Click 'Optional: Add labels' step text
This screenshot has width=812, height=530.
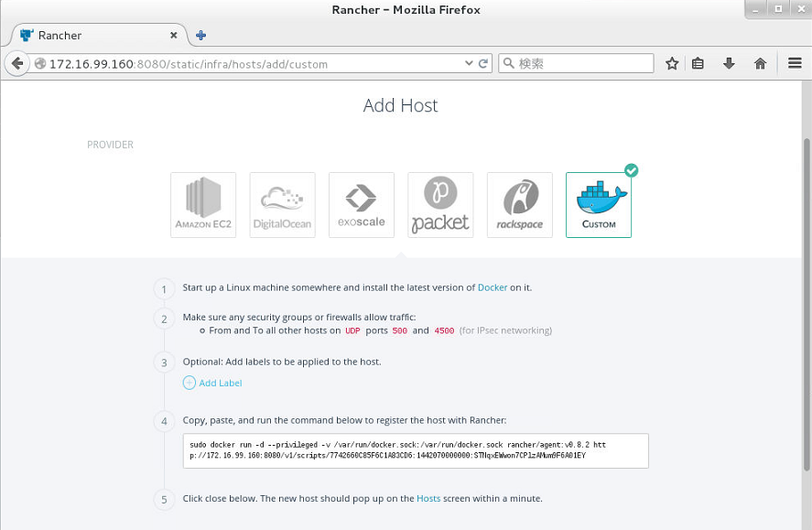[x=282, y=362]
